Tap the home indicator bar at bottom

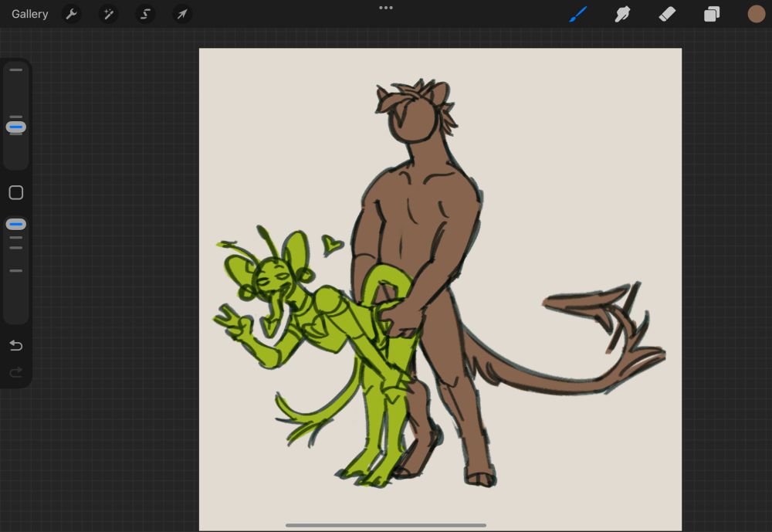[386, 525]
